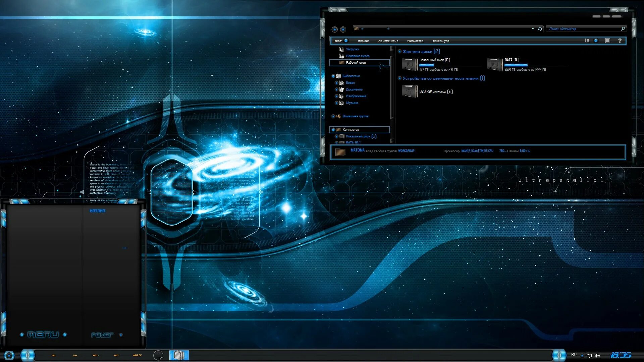Select Компьютер in the navigation pane
Image resolution: width=644 pixels, height=362 pixels.
[359, 130]
